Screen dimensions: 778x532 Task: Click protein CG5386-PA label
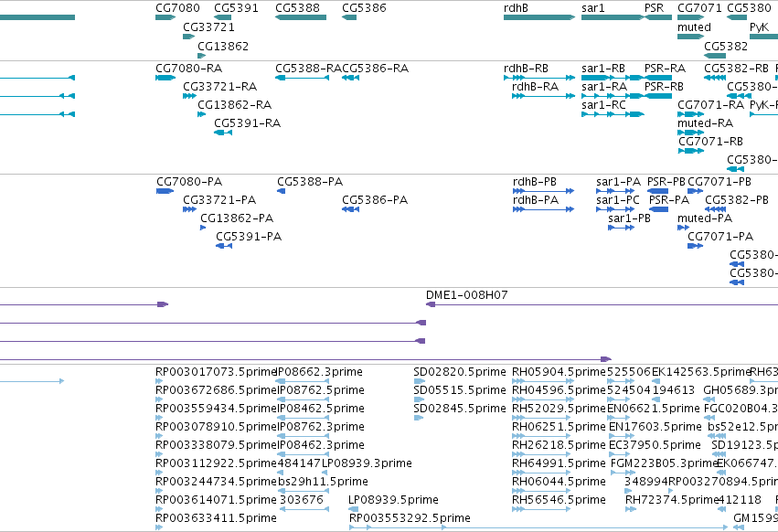[375, 200]
